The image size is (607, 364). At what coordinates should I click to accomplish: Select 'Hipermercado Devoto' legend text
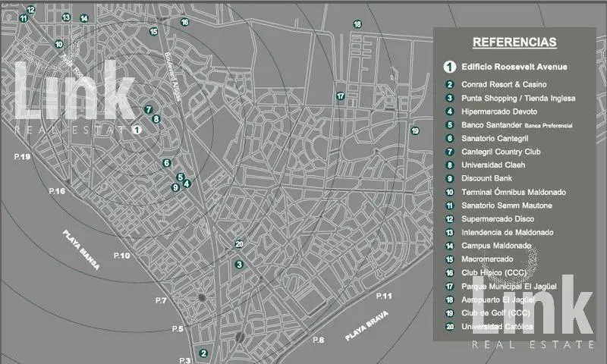tap(499, 111)
